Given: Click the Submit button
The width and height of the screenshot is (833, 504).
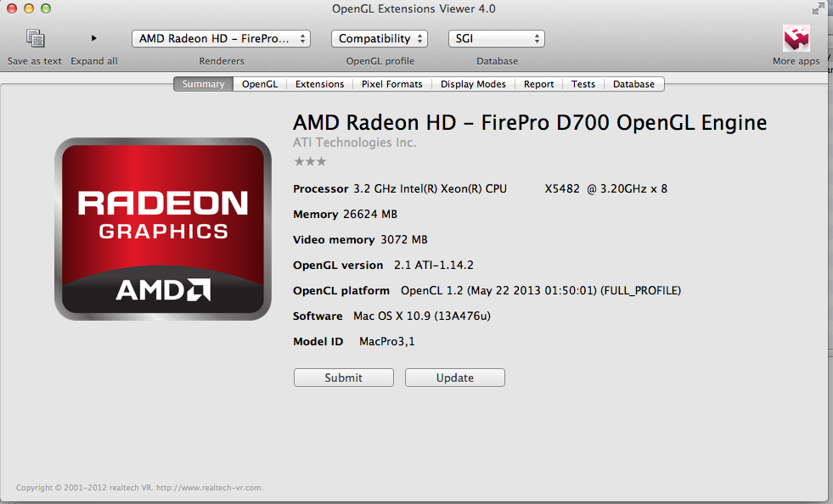Looking at the screenshot, I should click(344, 378).
